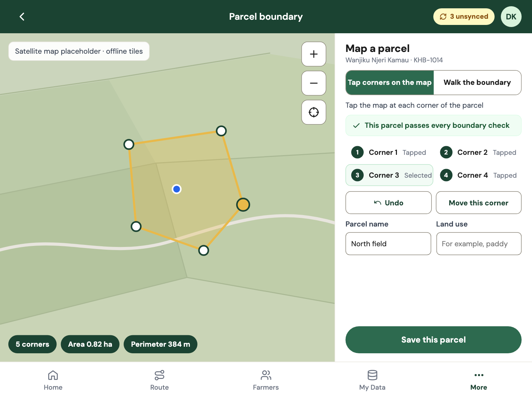Click 'Move this corner' button
532x399 pixels.
(479, 203)
